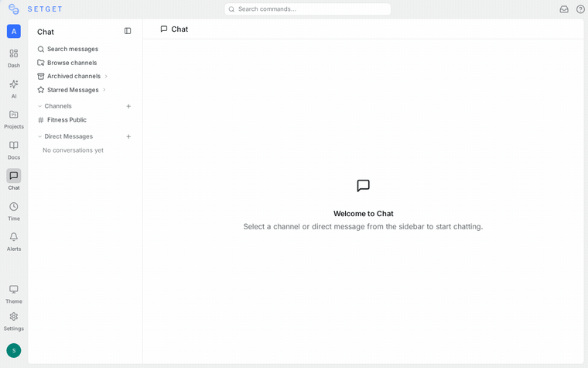This screenshot has height=368, width=588.
Task: Toggle the Chat sidebar panel collapse icon
Action: [x=128, y=31]
